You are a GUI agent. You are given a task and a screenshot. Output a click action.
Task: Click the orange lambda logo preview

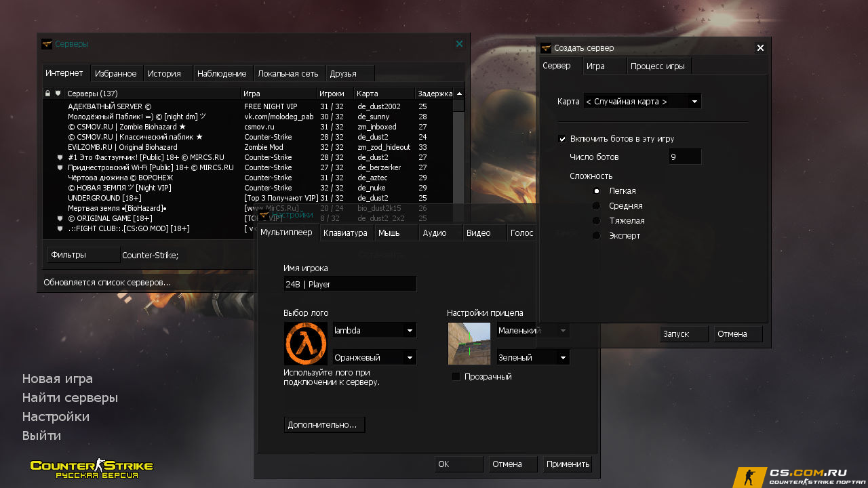point(306,344)
